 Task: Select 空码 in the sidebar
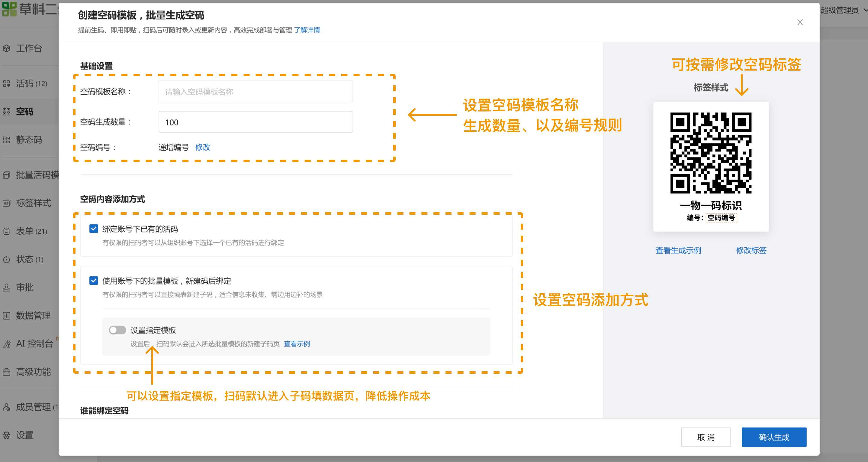click(x=24, y=112)
